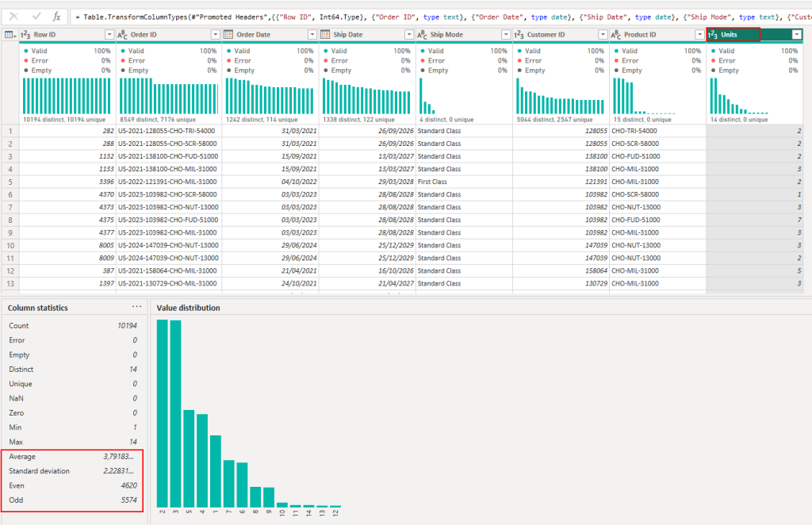Click the tallest bar for value 2

click(162, 413)
